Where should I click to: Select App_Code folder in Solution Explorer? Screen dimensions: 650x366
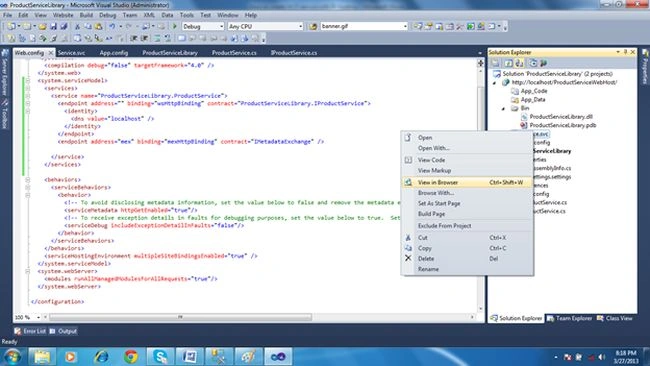(534, 91)
